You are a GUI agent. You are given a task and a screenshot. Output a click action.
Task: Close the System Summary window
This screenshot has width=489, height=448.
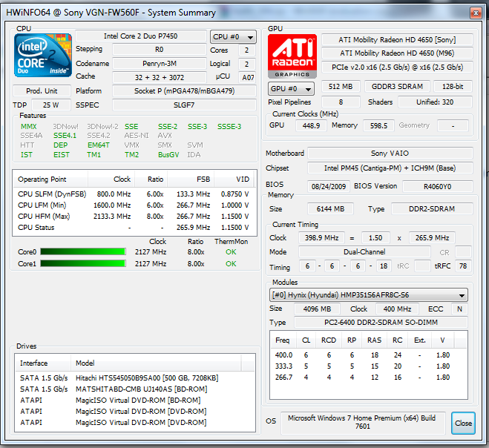click(476, 13)
